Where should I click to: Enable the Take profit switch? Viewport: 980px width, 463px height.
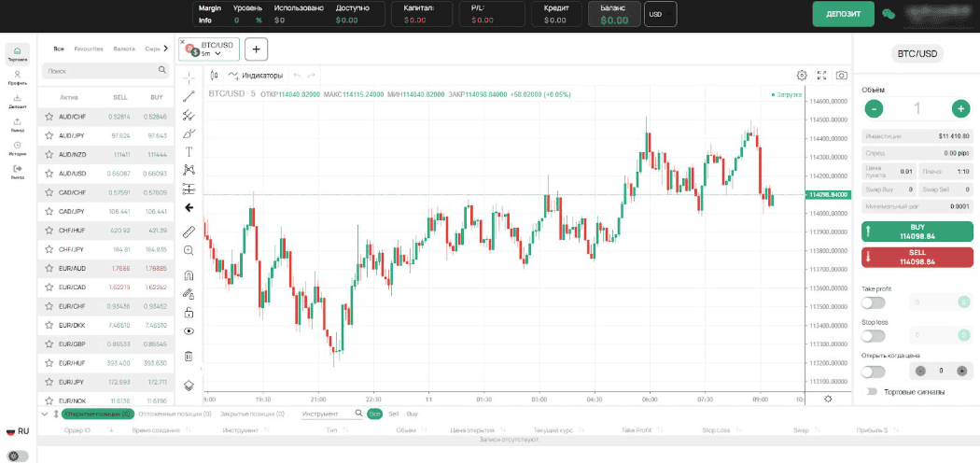(873, 302)
